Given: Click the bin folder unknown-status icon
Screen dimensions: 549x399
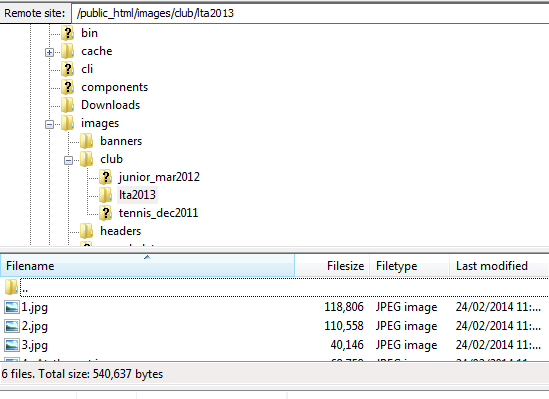Looking at the screenshot, I should coord(68,33).
